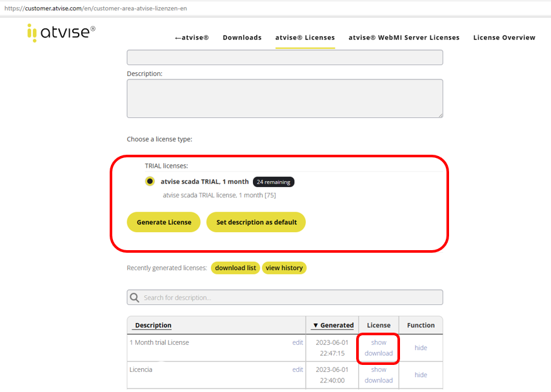Select atvise scada TRIAL 1 month radio
The height and width of the screenshot is (392, 551).
tap(150, 181)
